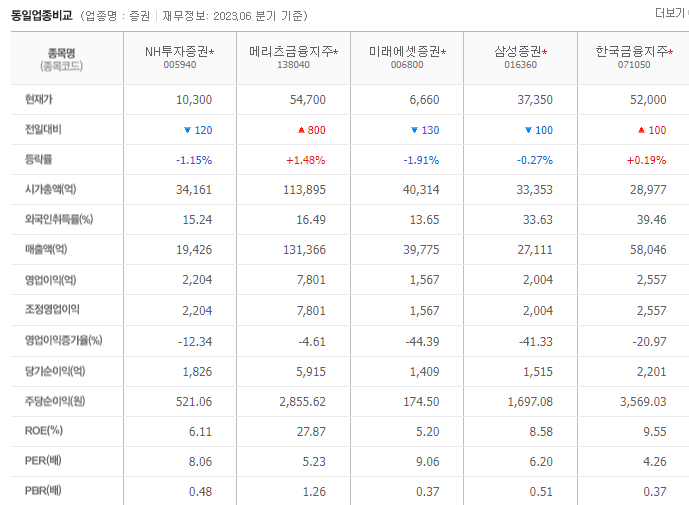Image resolution: width=689 pixels, height=505 pixels.
Task: Select stock code 006800
Action: (407, 65)
